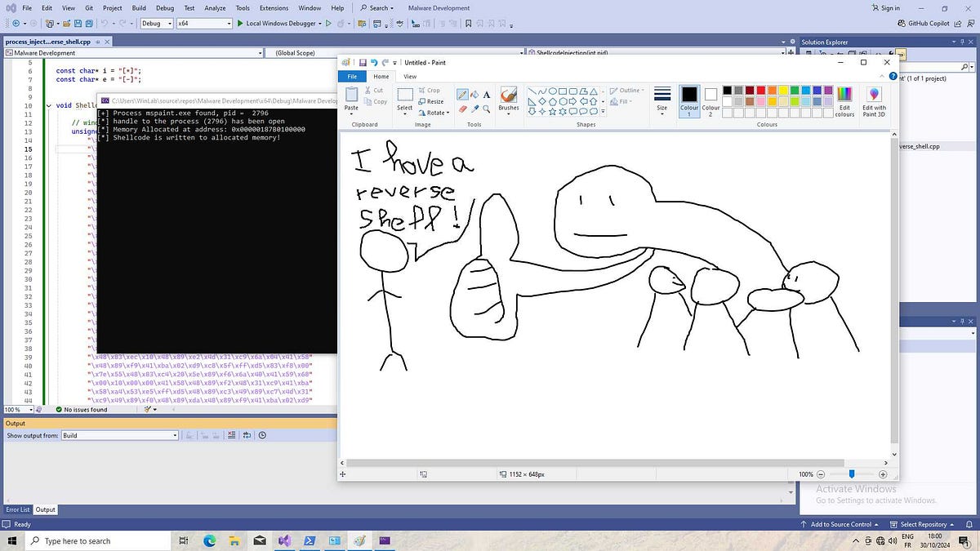Screen dimensions: 980x551
Task: Open the Size line thickness dropdown
Action: (x=662, y=100)
